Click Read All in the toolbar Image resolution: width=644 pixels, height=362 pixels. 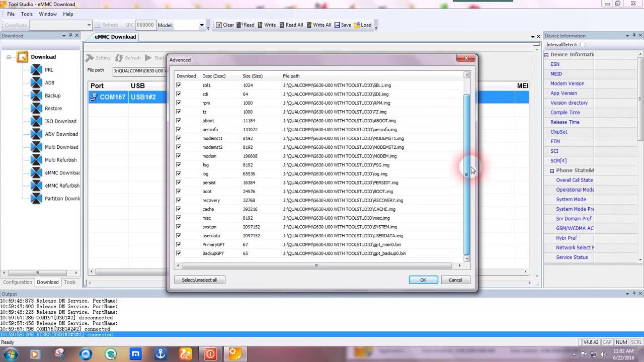pyautogui.click(x=291, y=25)
